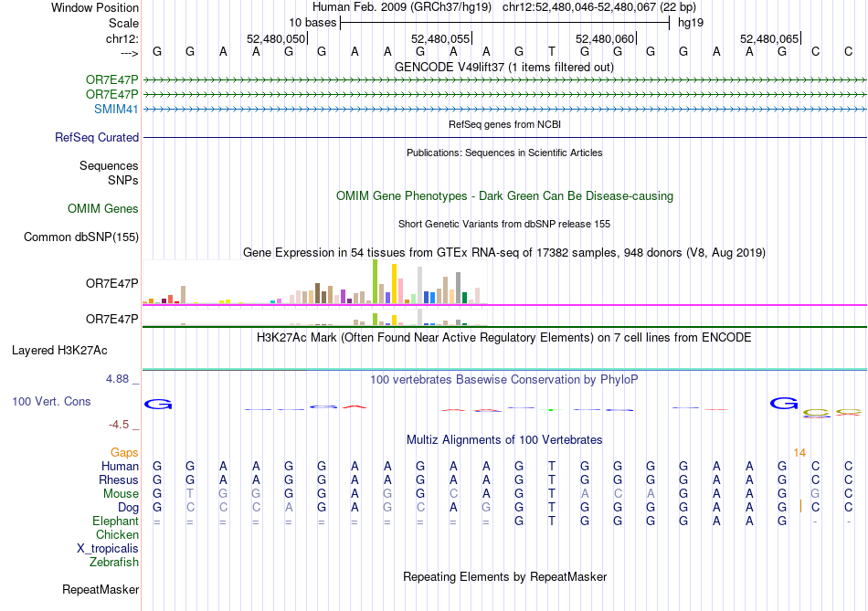The height and width of the screenshot is (611, 868).
Task: Click the Elephant species row label
Action: point(116,521)
